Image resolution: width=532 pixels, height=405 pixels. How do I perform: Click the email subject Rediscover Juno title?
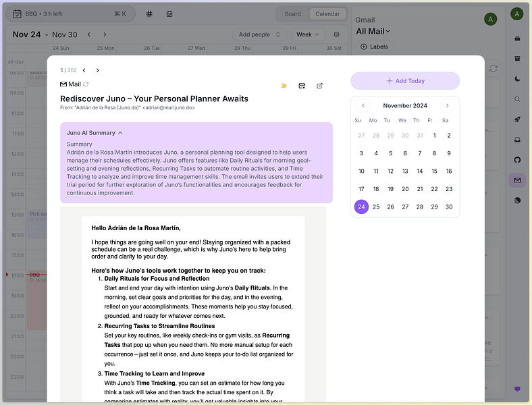(x=154, y=99)
